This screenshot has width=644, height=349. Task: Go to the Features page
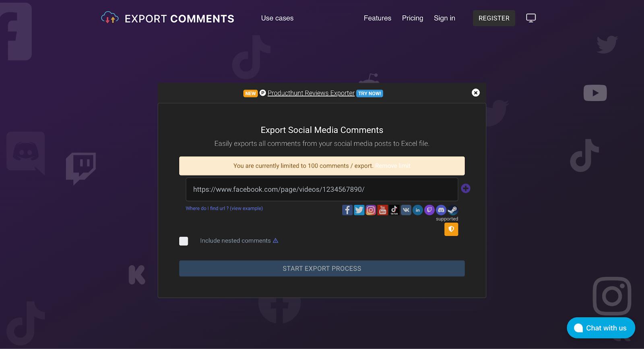378,18
